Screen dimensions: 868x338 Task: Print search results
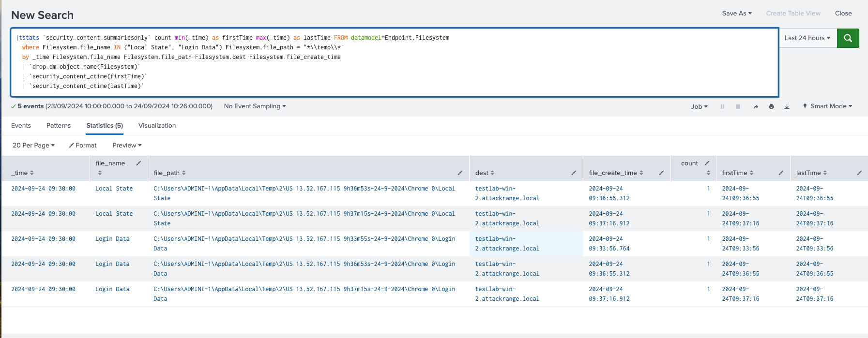click(x=771, y=106)
